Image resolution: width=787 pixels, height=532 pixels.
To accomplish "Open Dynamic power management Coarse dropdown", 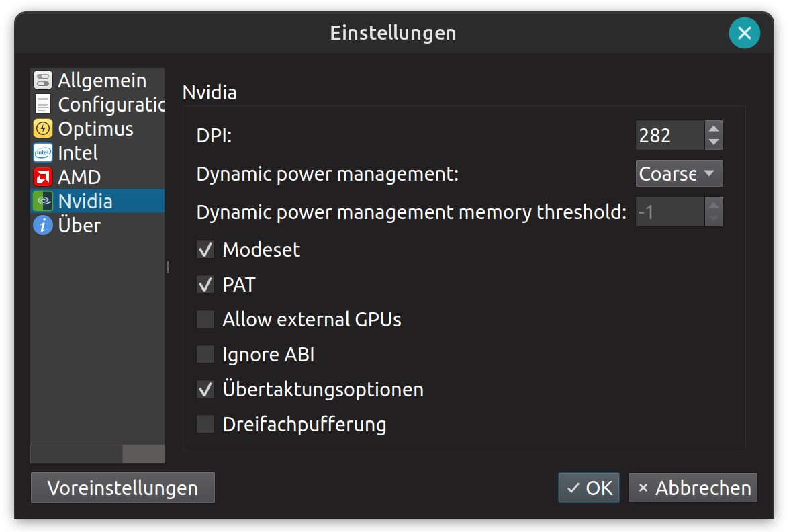I will click(x=679, y=174).
